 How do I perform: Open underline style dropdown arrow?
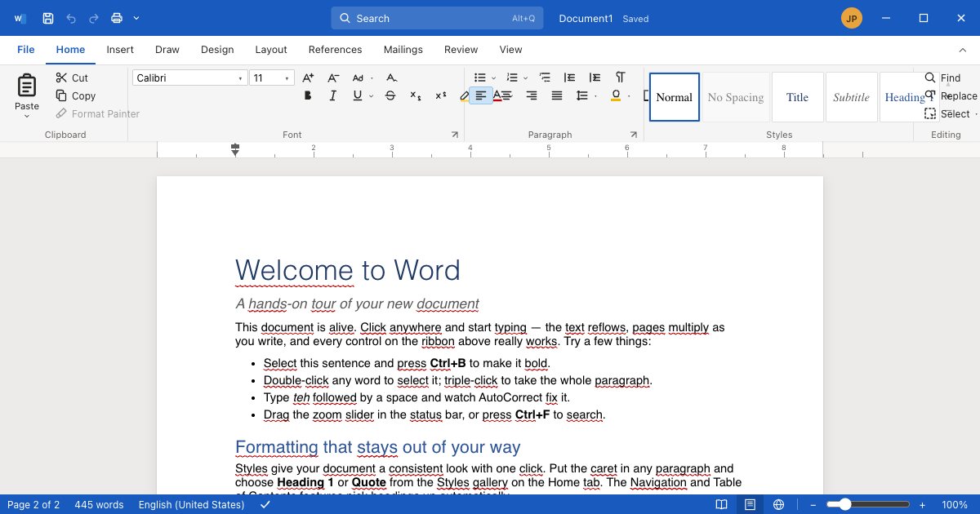pos(371,95)
